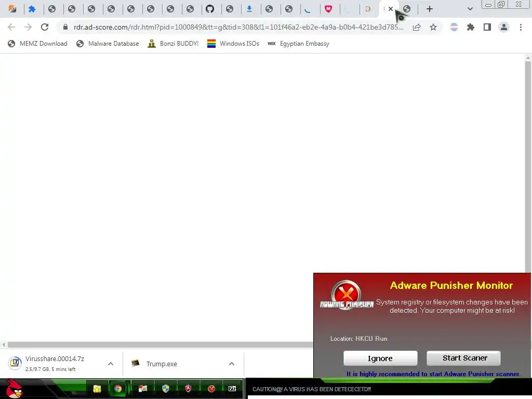
Task: Open the File Explorer taskbar icon
Action: pos(97,389)
